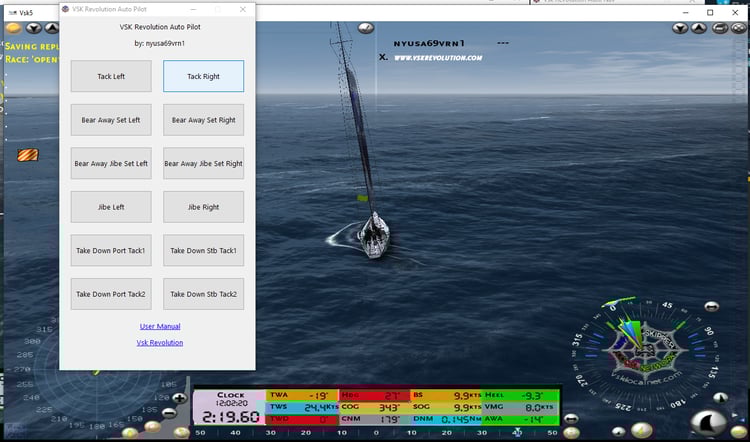Click the Heel value -9.3
The height and width of the screenshot is (442, 750).
click(532, 396)
